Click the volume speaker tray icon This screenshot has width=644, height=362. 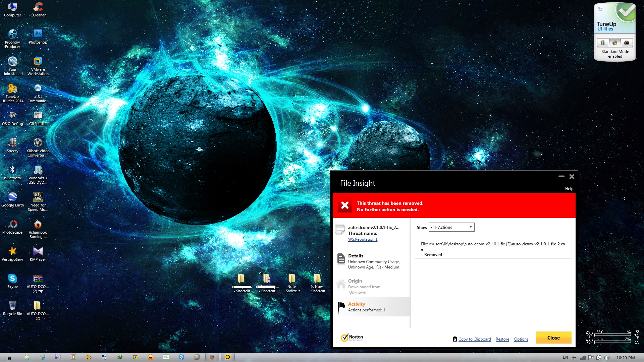point(607,358)
